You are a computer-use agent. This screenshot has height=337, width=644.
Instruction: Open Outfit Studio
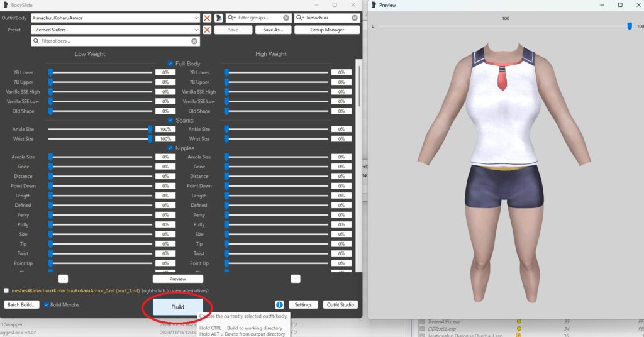coord(341,305)
